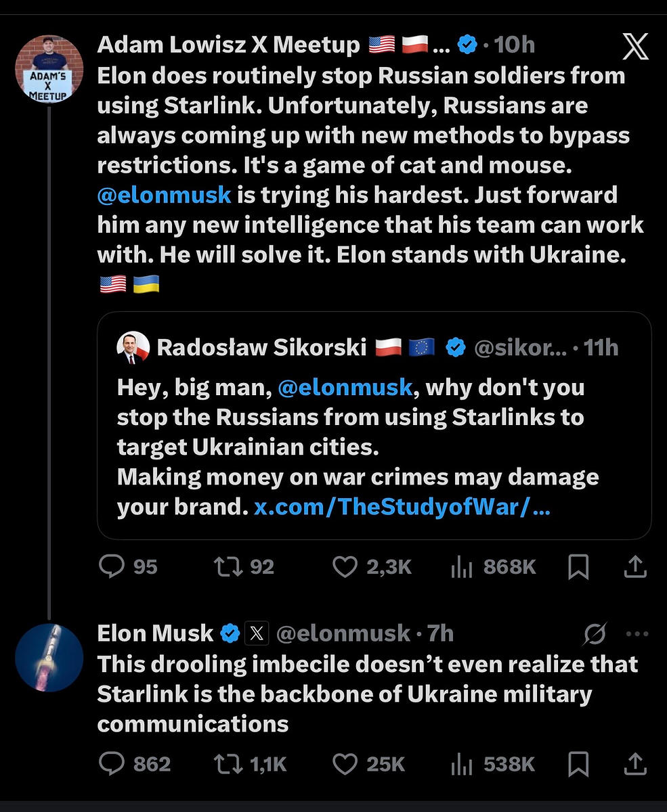Reply to Adam Lowisz's post
The image size is (667, 812).
click(112, 566)
